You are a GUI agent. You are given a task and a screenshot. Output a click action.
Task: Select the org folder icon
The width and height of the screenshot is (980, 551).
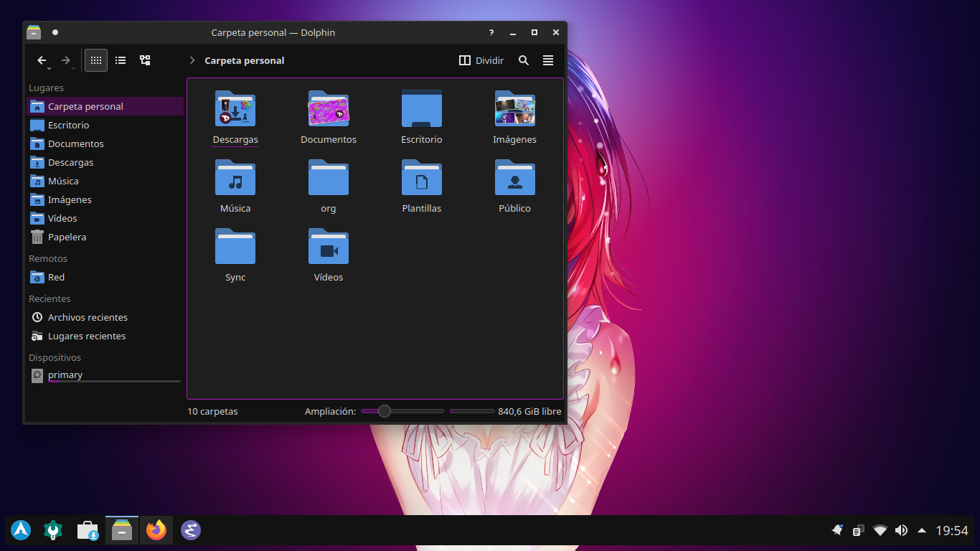tap(329, 178)
